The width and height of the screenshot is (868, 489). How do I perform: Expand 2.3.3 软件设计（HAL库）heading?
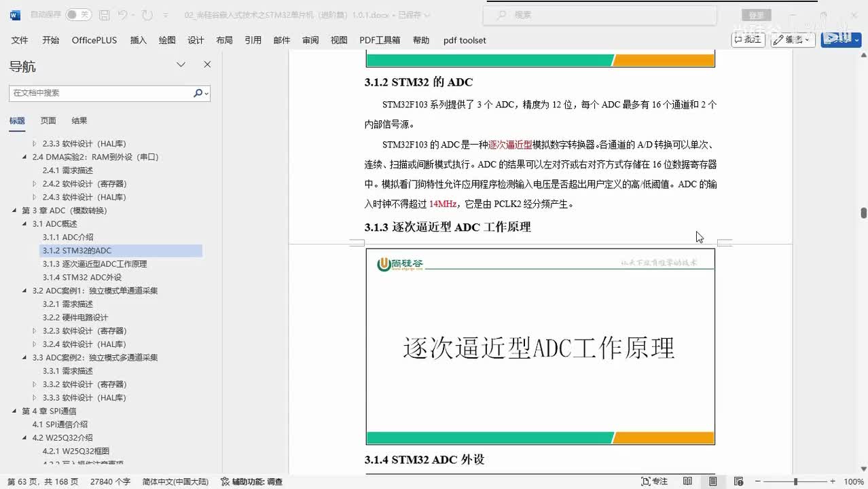pos(35,144)
